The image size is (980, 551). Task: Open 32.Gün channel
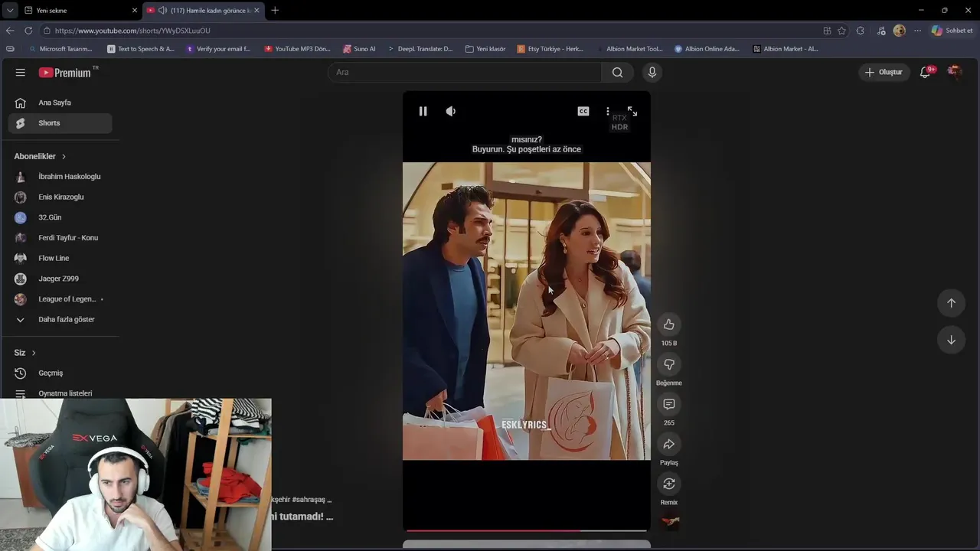[x=60, y=217]
